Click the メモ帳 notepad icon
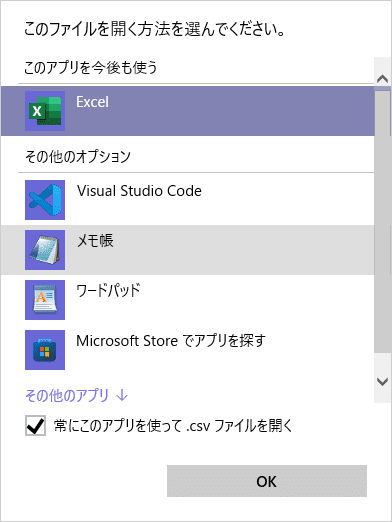The width and height of the screenshot is (392, 522). tap(45, 250)
